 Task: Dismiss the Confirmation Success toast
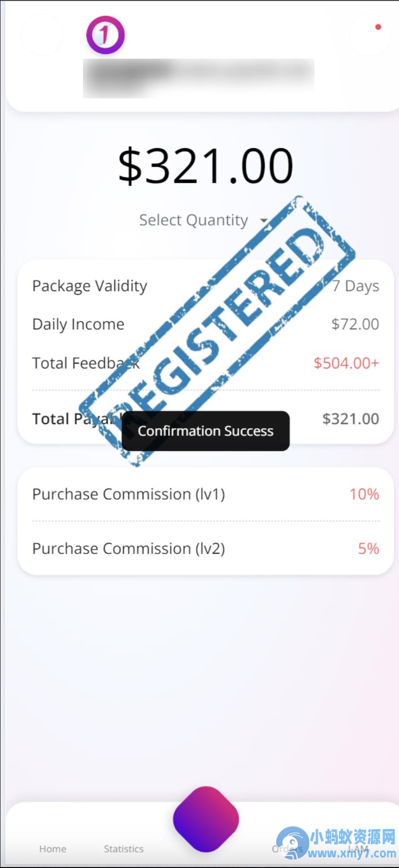coord(206,431)
